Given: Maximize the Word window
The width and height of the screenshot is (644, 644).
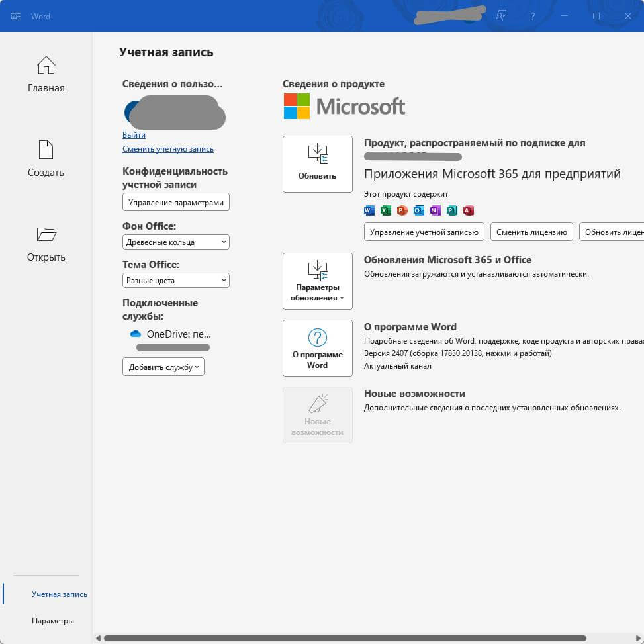Looking at the screenshot, I should [x=596, y=16].
